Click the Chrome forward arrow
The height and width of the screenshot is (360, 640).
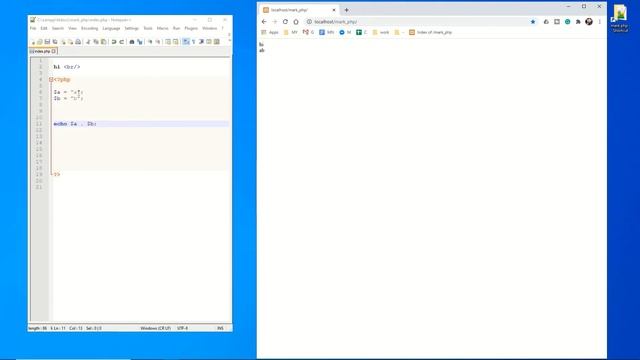[x=275, y=22]
